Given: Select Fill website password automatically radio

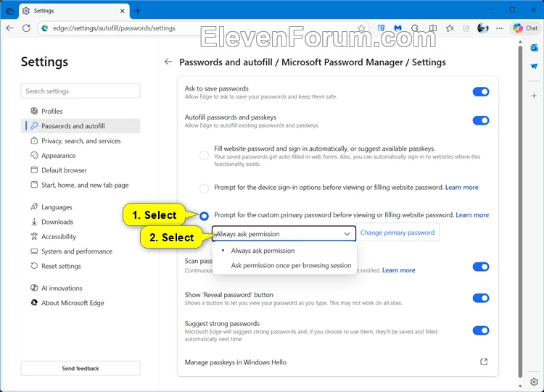Looking at the screenshot, I should tap(204, 155).
